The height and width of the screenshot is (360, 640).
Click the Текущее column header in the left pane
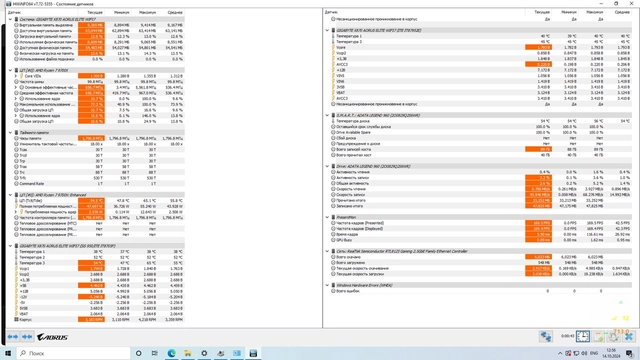[x=95, y=13]
